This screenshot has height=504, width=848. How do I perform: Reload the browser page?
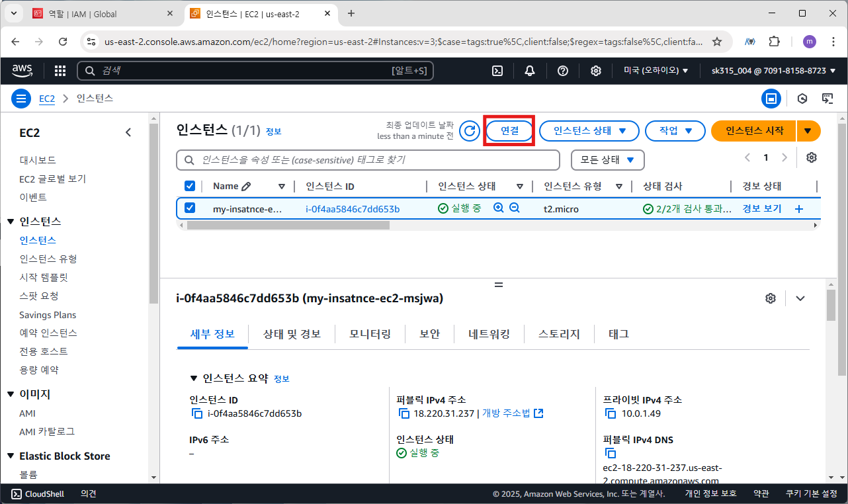(63, 41)
